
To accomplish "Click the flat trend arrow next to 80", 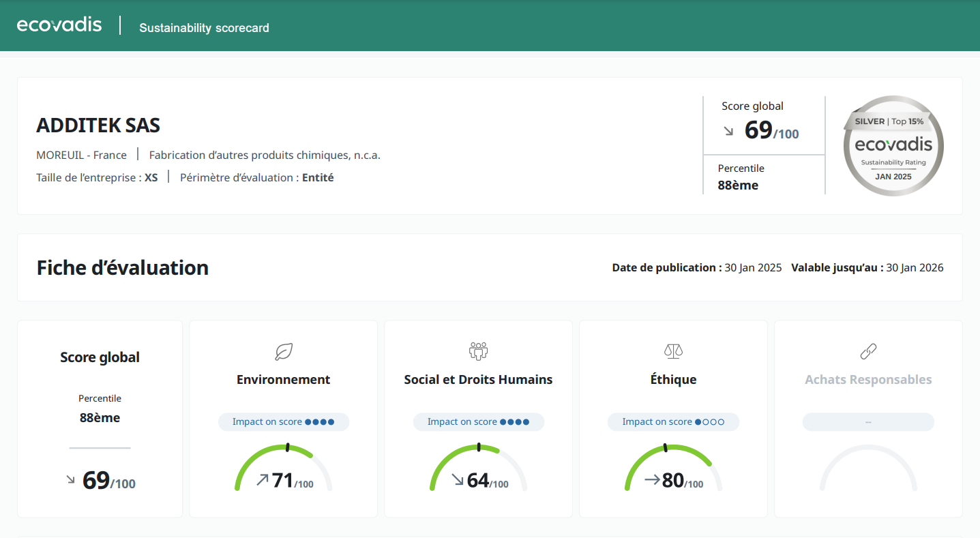I will [x=652, y=480].
